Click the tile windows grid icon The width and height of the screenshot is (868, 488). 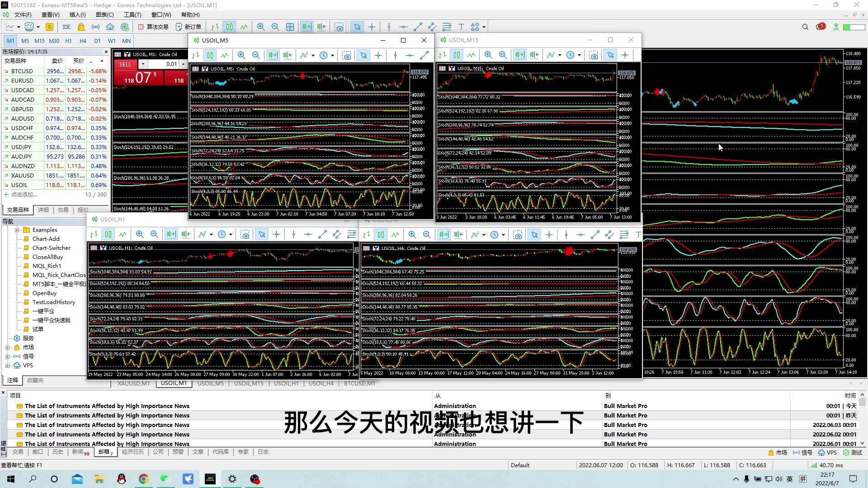pos(290,27)
